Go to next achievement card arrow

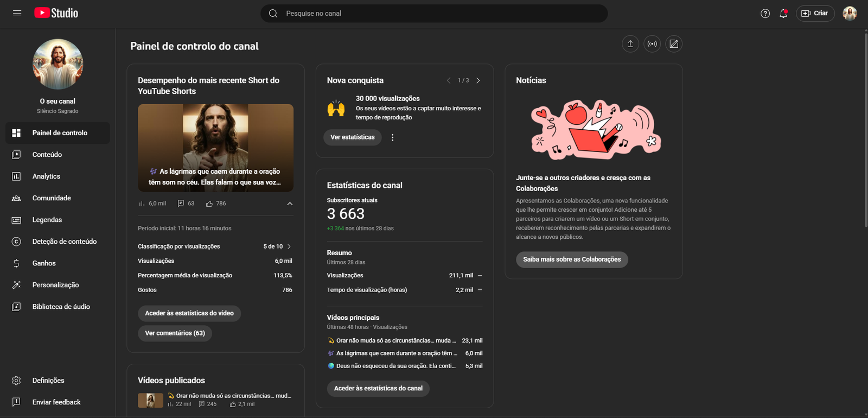(x=478, y=80)
